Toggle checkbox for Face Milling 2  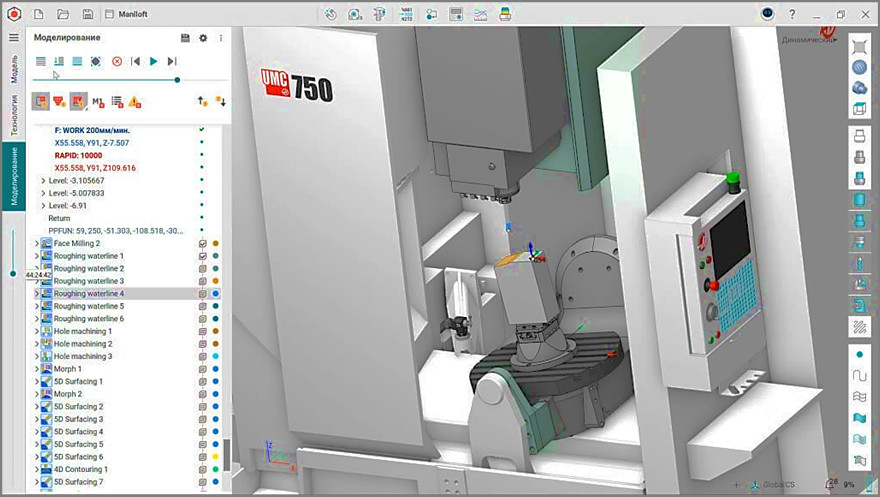[x=203, y=243]
